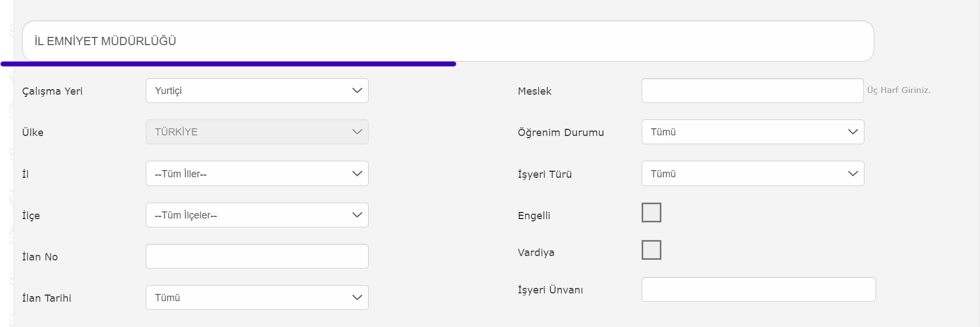Click the İL EMNİYET MÜDÜRLÜĞÜ search field

[448, 41]
